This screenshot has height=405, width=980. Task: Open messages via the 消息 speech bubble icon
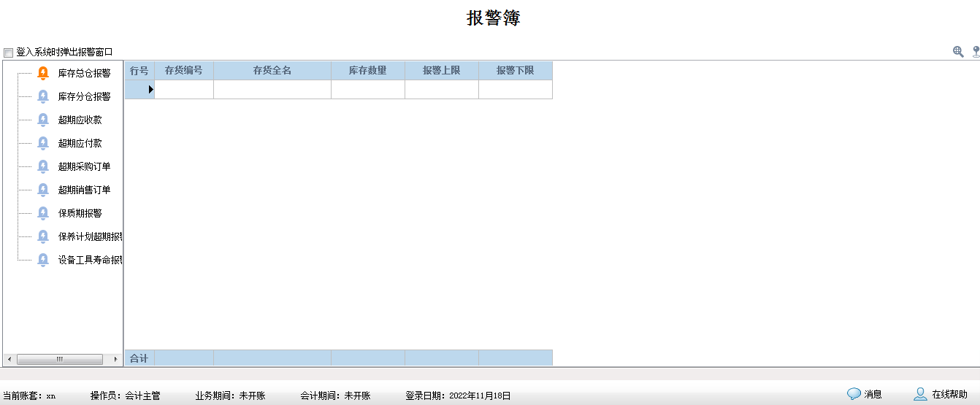[x=854, y=394]
